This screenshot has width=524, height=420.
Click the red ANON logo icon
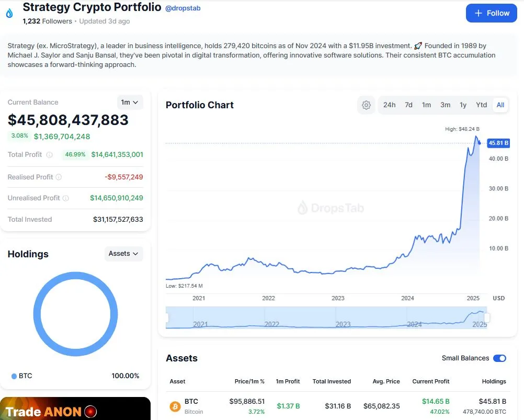coord(90,411)
